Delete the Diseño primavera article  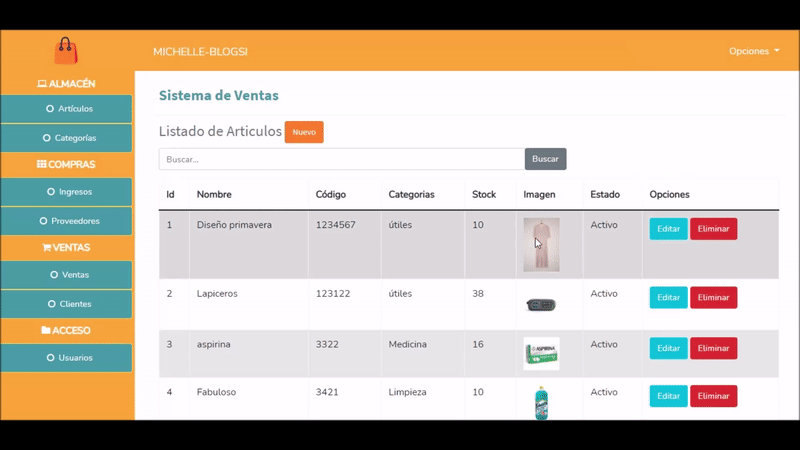713,229
